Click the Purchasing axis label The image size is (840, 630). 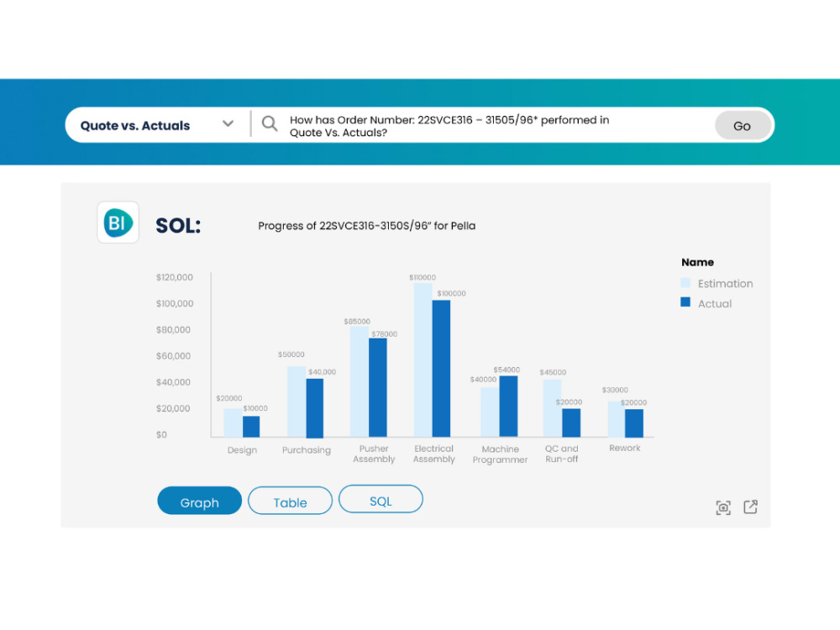(307, 450)
